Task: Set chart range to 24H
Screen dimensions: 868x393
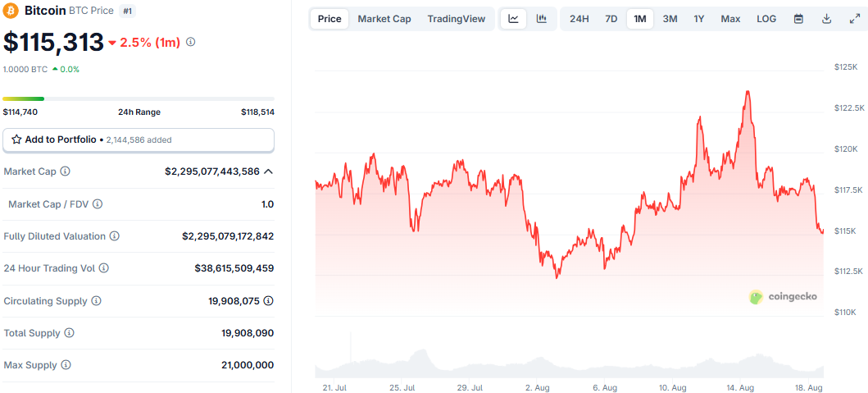Action: point(579,19)
